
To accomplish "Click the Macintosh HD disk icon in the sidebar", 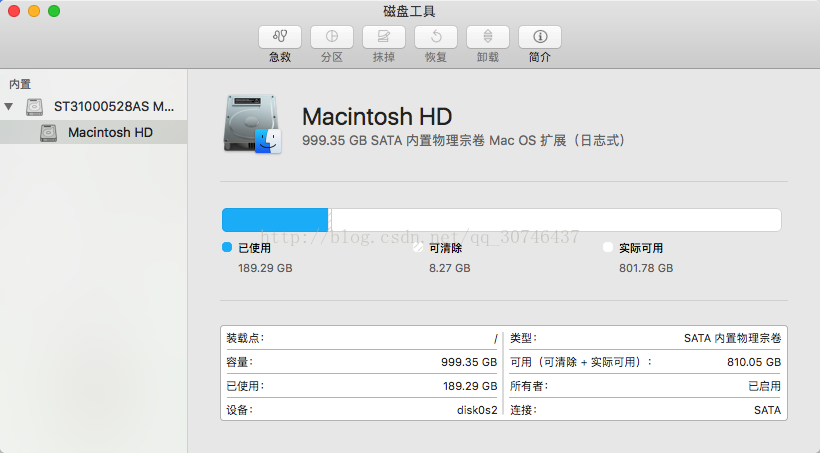I will click(x=48, y=132).
